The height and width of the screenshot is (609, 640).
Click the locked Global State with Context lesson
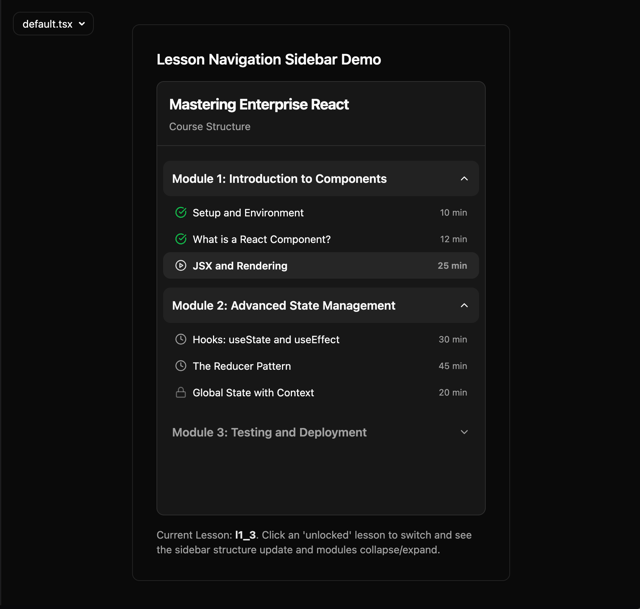coord(321,393)
